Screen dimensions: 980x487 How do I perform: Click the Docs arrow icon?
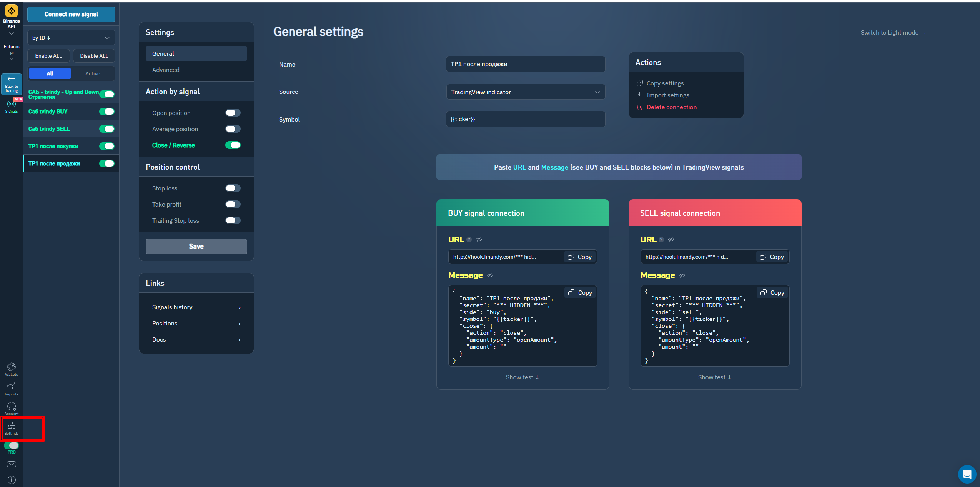(x=238, y=340)
